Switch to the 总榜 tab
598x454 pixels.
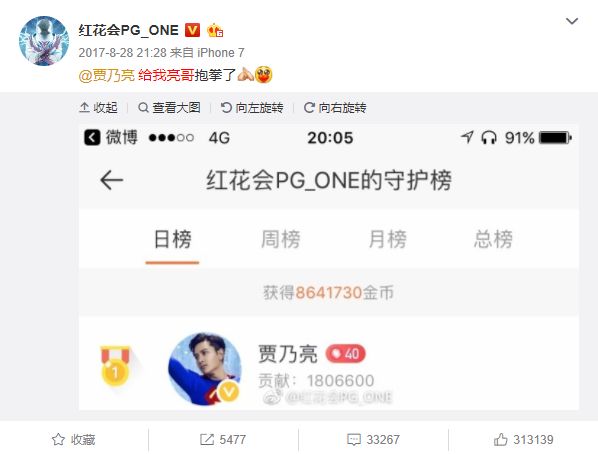pos(494,240)
